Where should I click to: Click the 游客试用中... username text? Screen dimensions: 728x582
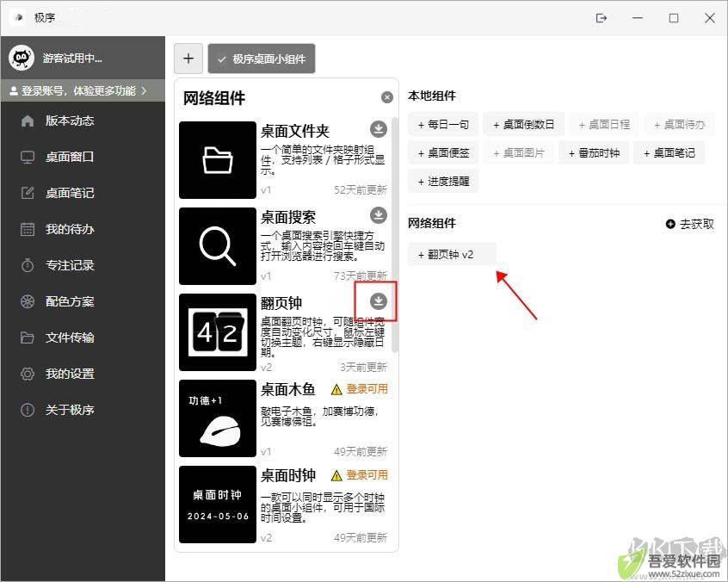(x=72, y=58)
